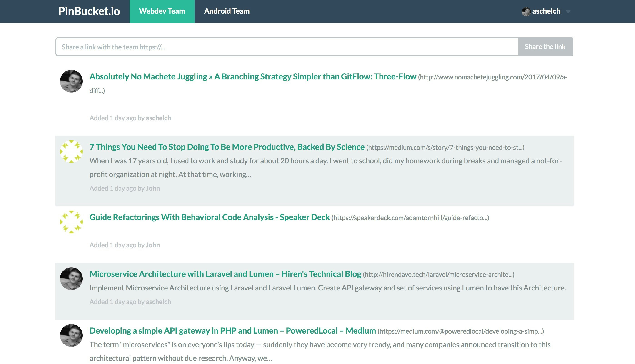Screen dimensions: 635x364
Task: Click the PinBucket.io logo
Action: [89, 11]
